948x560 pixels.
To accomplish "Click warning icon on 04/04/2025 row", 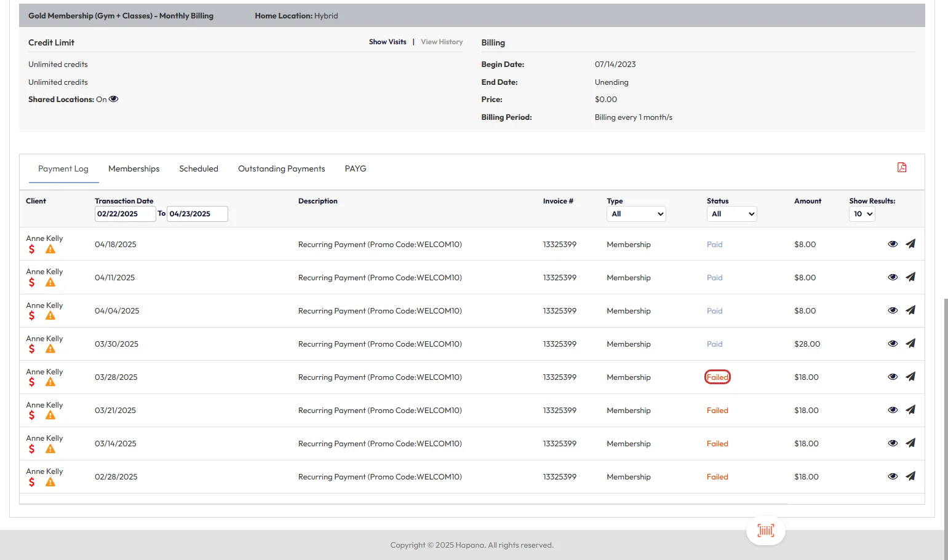I will pos(50,316).
